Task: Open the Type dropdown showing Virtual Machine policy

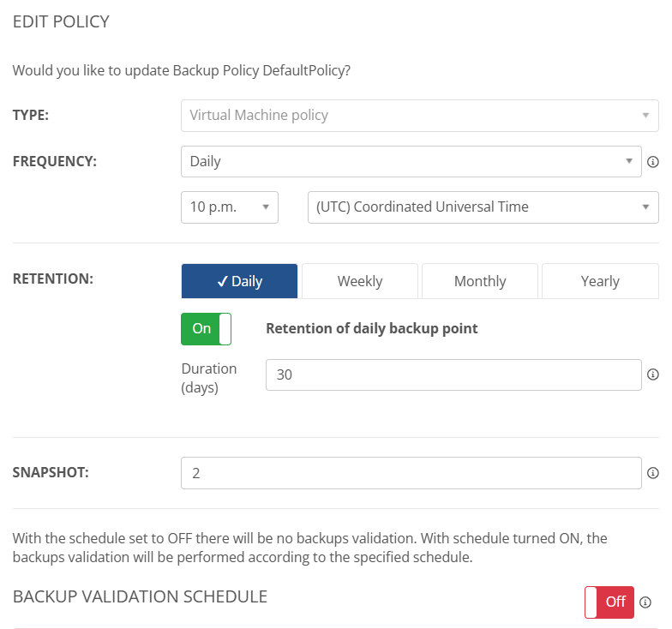Action: click(419, 116)
